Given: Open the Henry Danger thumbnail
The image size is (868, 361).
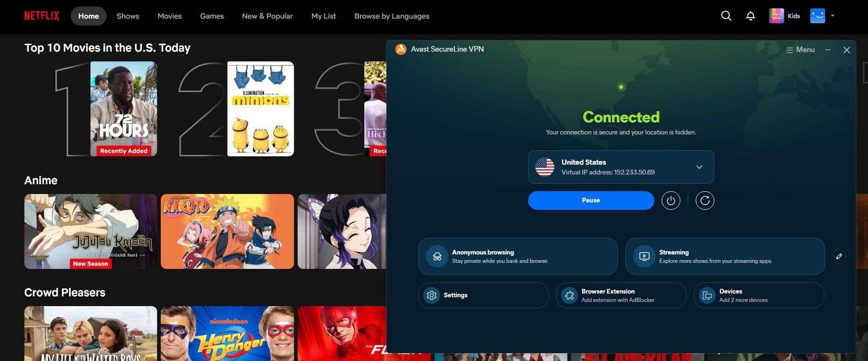Looking at the screenshot, I should 227,334.
